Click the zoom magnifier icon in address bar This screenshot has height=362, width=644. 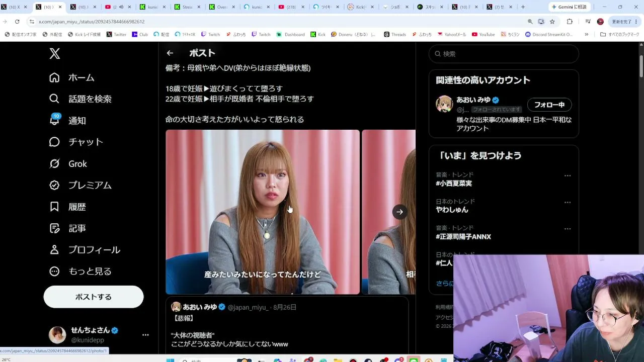pos(530,22)
